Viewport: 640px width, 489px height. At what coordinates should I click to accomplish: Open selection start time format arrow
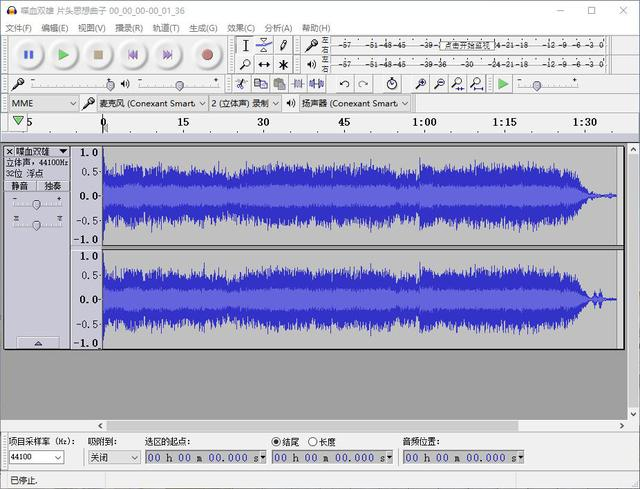point(262,458)
